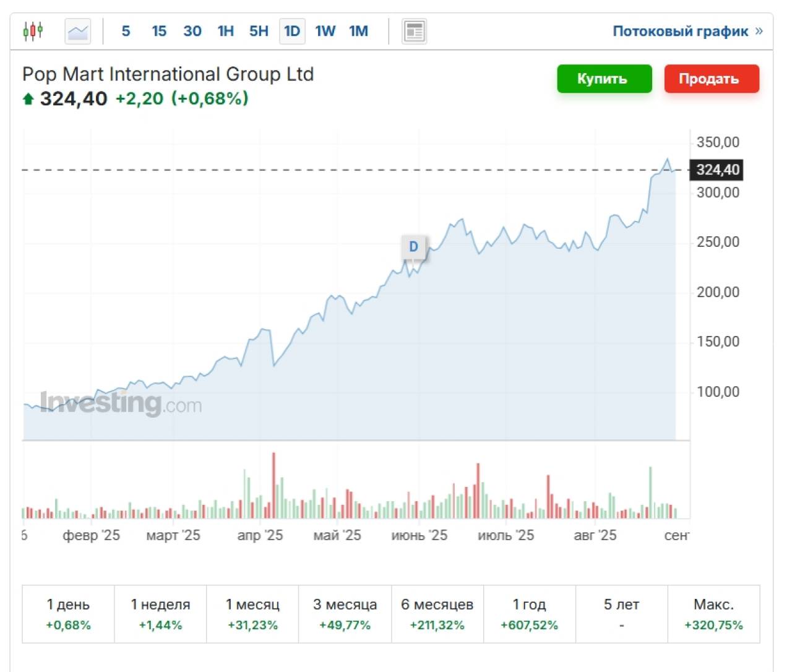Click the март '25 date axis label
This screenshot has height=672, width=787.
pos(173,535)
